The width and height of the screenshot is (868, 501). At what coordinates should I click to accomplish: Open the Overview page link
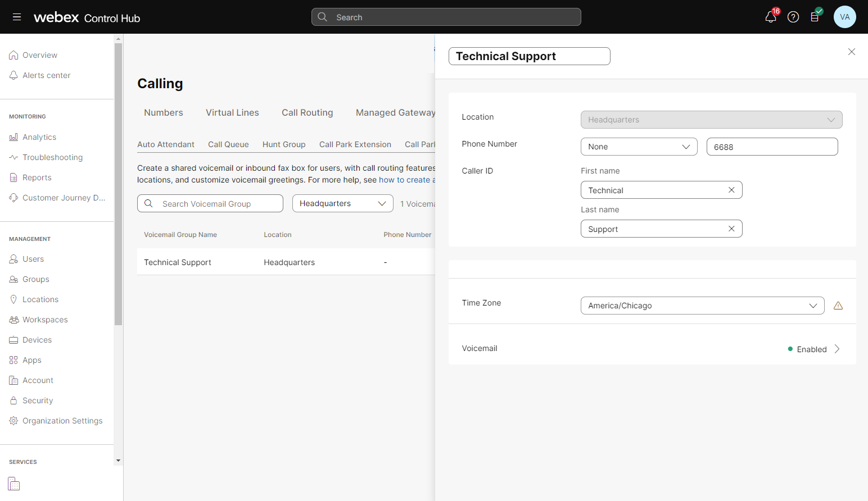point(40,55)
